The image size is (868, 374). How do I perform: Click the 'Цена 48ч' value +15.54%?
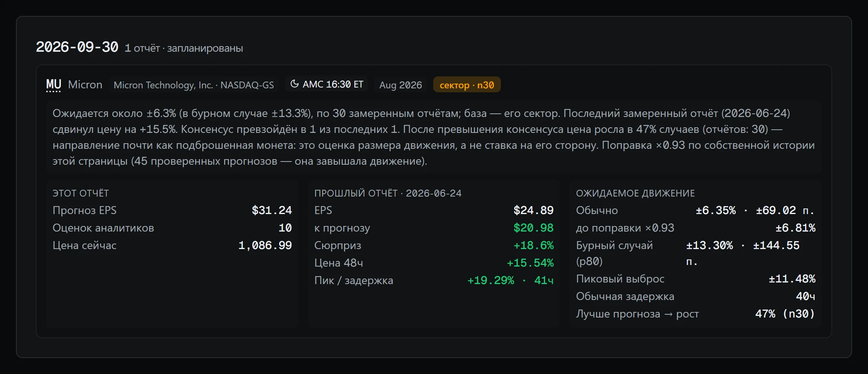530,263
